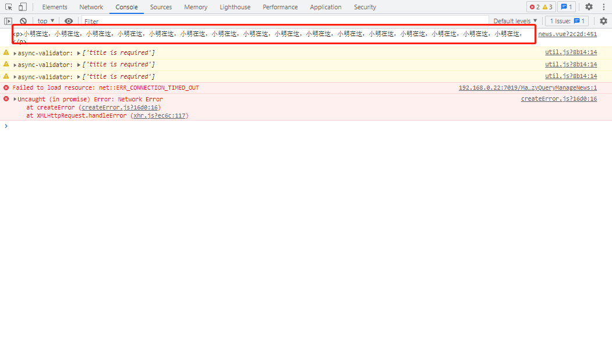Open the first util.js?8b14:14 link
The width and height of the screenshot is (612, 364).
click(571, 52)
